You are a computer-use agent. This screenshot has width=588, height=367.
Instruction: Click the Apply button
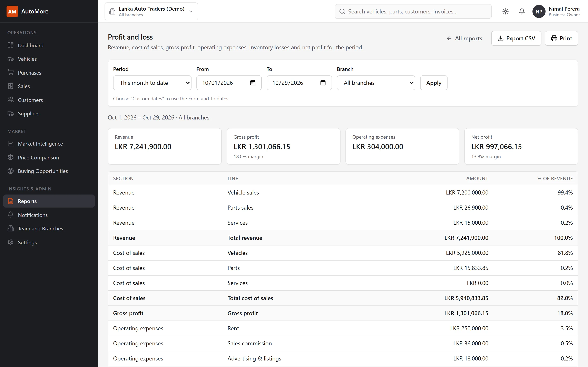434,83
